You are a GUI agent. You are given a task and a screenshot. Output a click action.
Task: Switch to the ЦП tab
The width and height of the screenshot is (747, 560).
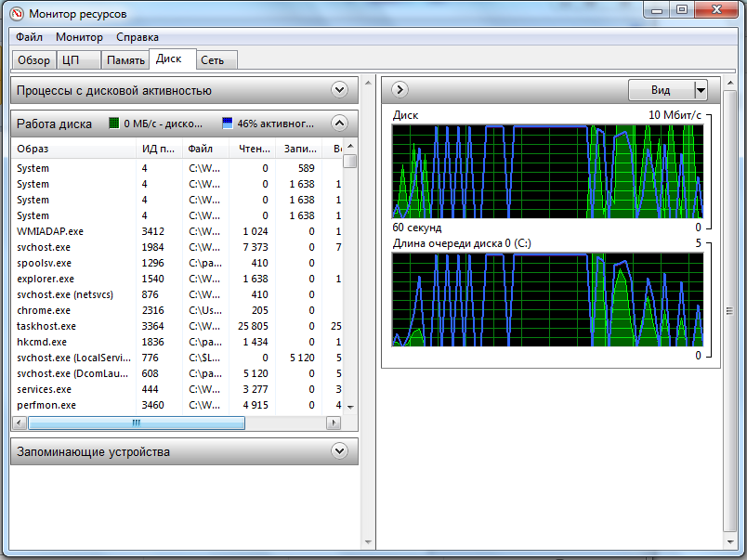tap(71, 60)
